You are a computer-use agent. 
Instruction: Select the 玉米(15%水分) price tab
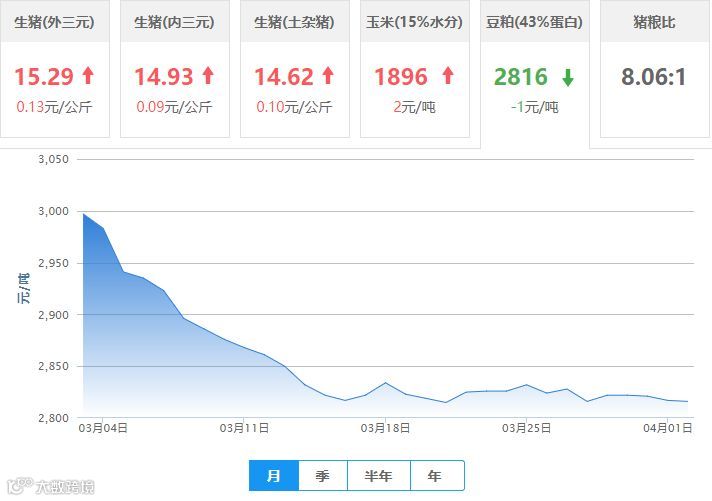415,68
